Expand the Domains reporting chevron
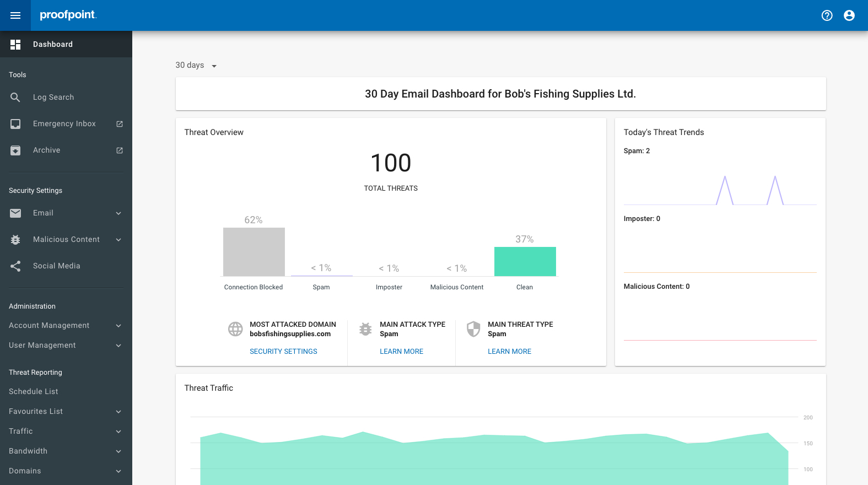The height and width of the screenshot is (485, 868). point(118,471)
